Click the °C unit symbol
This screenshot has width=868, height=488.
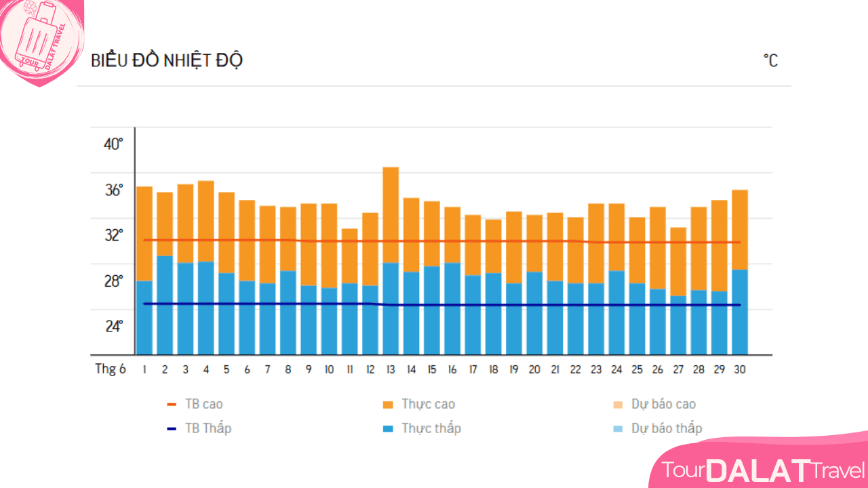point(770,61)
